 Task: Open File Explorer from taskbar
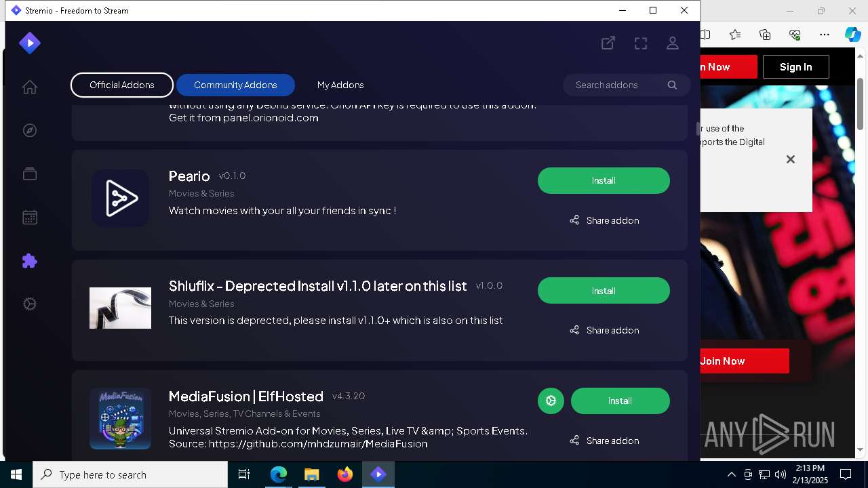click(311, 474)
